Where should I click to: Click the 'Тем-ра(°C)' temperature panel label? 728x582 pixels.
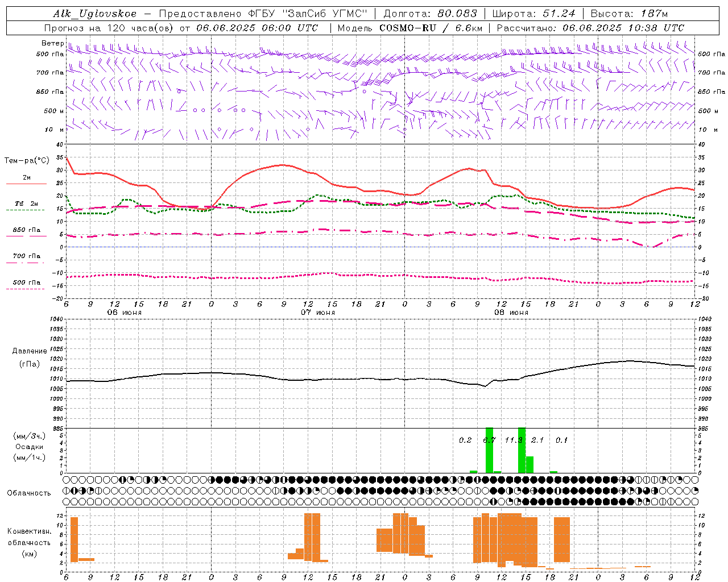(x=27, y=161)
